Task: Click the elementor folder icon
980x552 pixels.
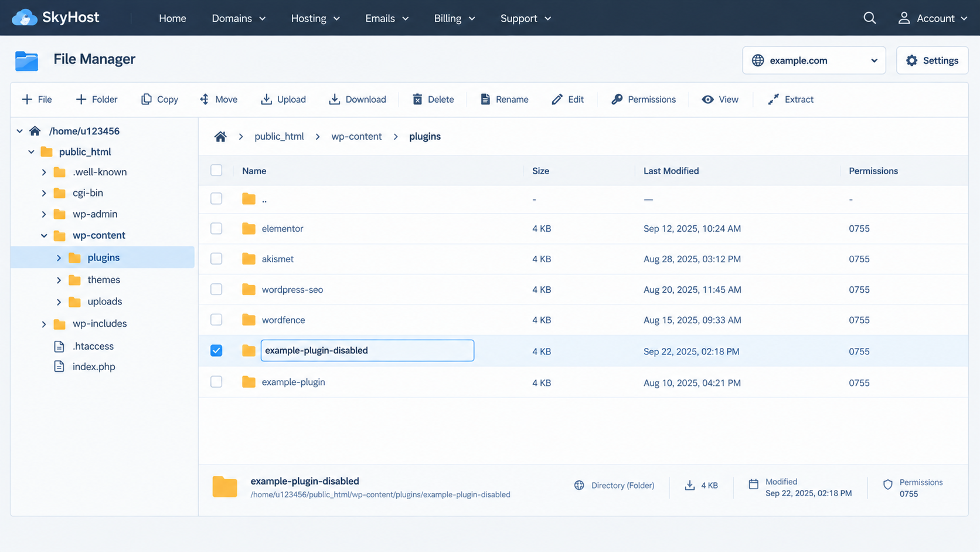Action: coord(249,228)
